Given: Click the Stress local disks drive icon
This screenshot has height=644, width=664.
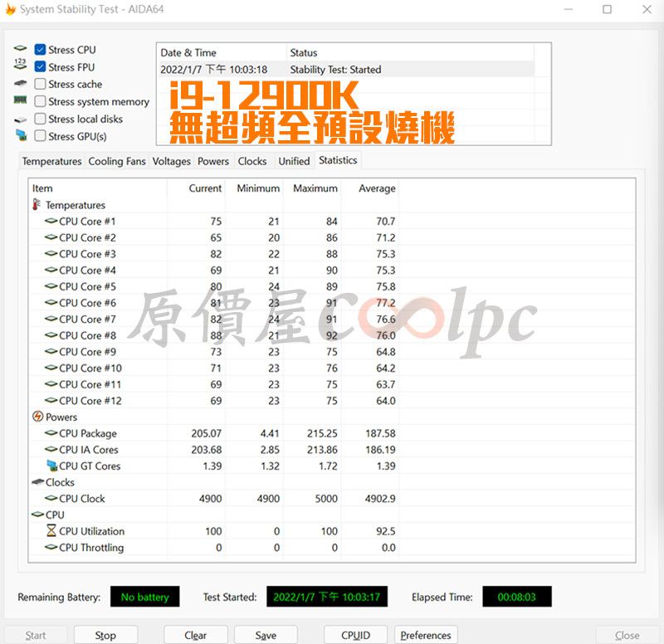Looking at the screenshot, I should point(20,120).
